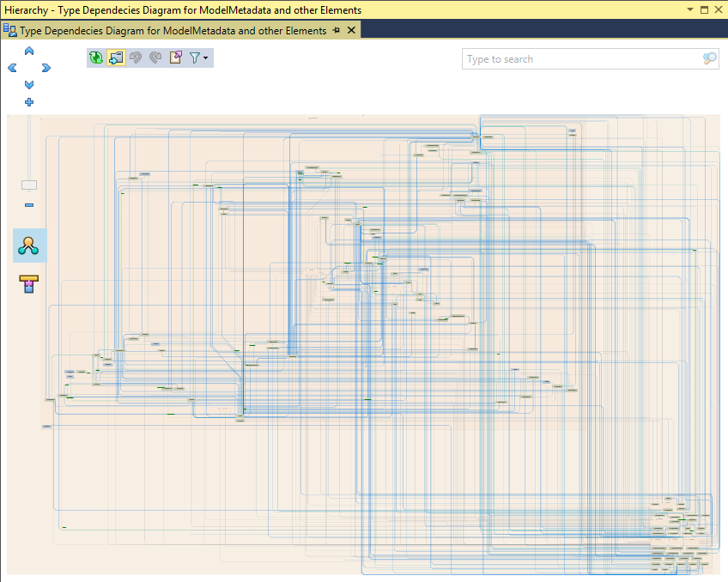Pan the diagram up with the up arrow
This screenshot has height=582, width=728.
tap(29, 51)
